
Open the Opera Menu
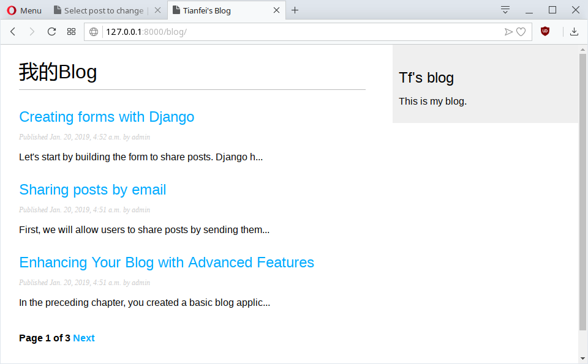[x=24, y=10]
